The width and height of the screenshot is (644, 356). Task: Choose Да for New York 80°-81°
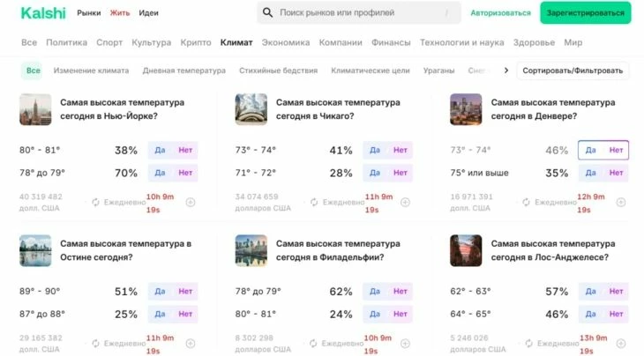tap(161, 150)
